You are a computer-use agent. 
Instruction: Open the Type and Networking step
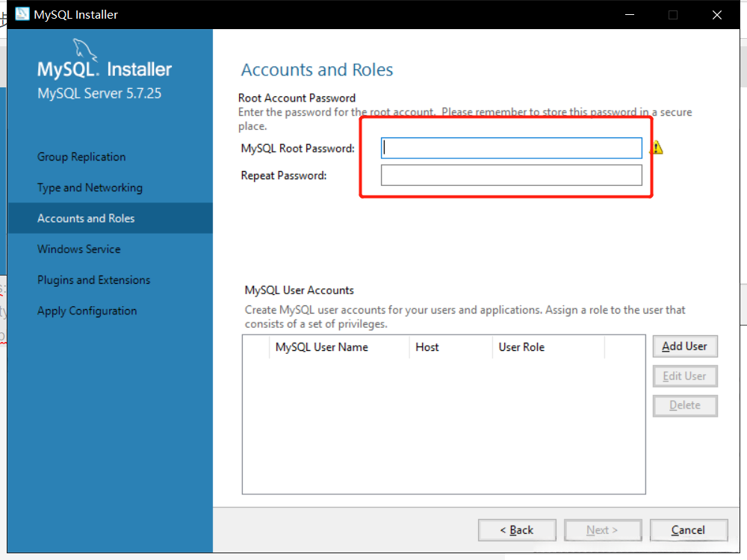(90, 187)
